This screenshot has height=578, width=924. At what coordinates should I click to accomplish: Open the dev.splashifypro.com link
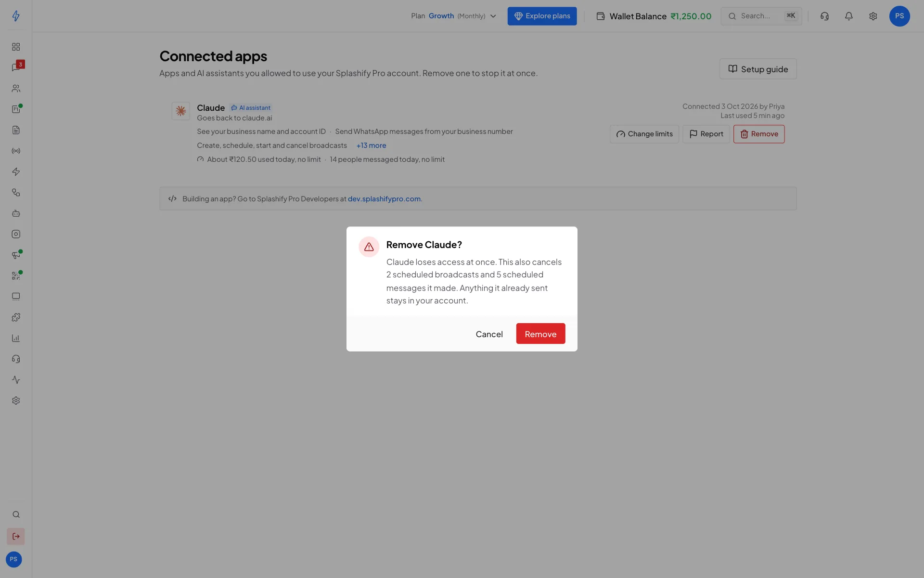pos(384,198)
